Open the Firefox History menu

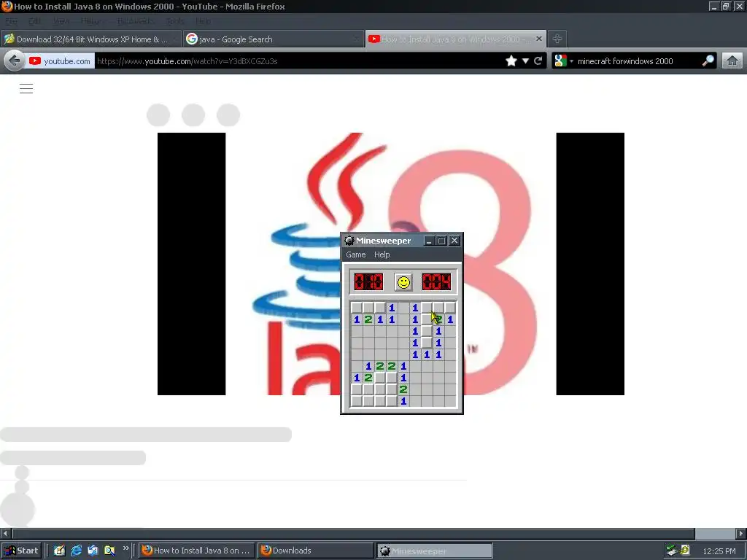[x=90, y=21]
